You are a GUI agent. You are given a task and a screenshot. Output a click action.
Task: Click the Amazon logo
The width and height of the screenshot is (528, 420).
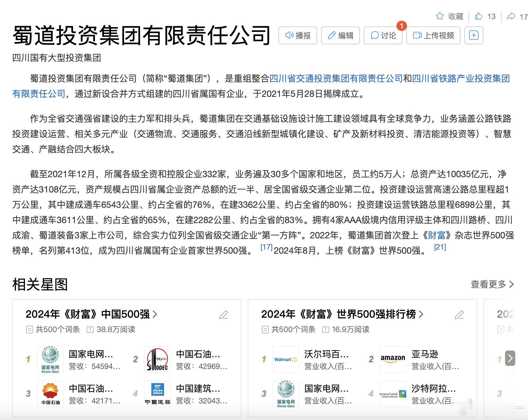tap(393, 359)
